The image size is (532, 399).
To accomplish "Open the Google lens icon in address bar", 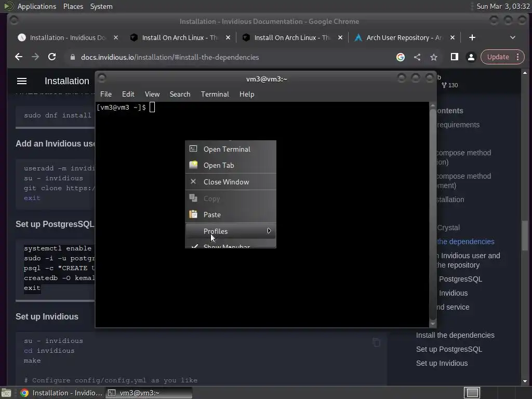I will [x=401, y=57].
